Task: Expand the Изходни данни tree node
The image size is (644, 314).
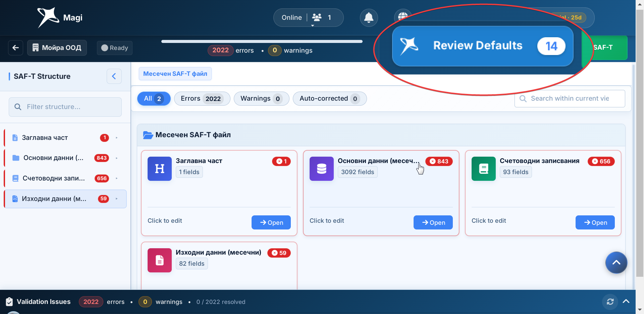Action: point(117,199)
